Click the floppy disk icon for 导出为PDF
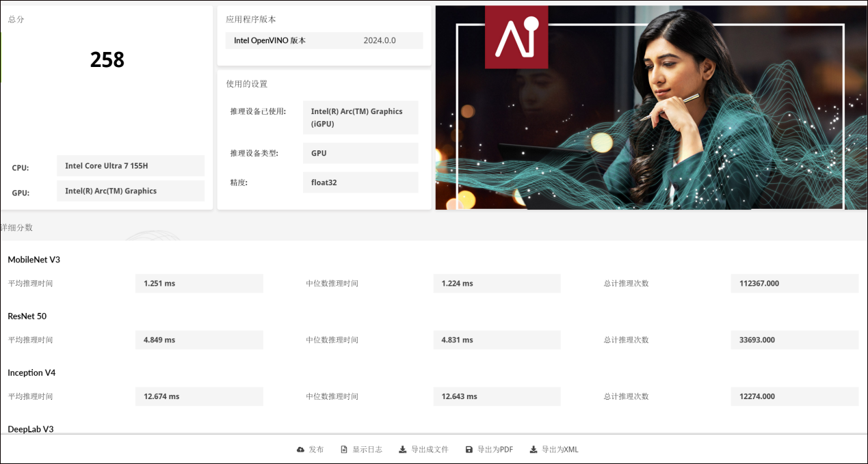The image size is (868, 464). tap(469, 450)
